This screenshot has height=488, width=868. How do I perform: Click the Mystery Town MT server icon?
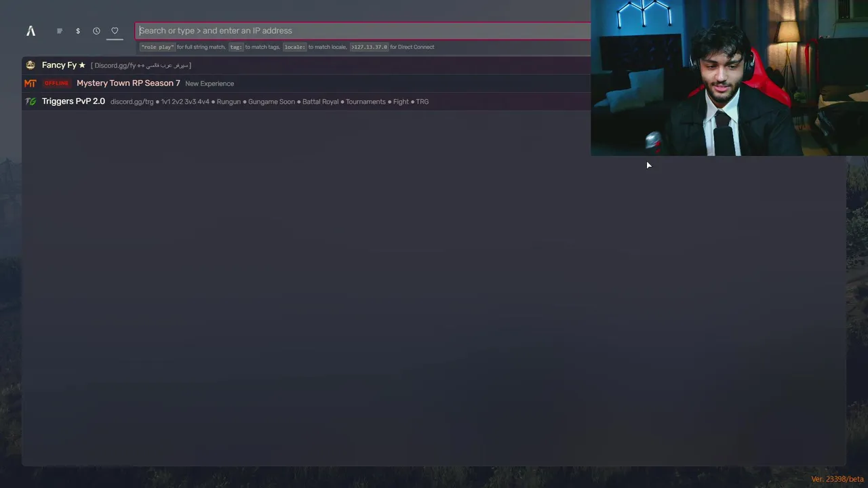coord(31,83)
